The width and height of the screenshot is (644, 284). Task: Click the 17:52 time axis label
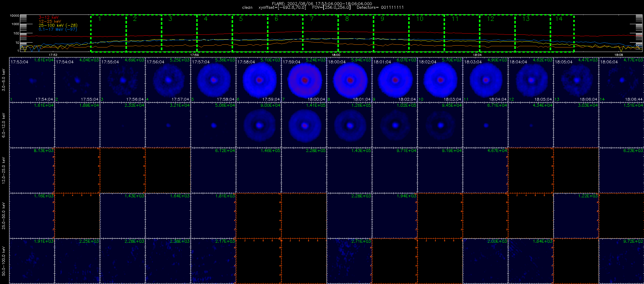click(x=53, y=55)
